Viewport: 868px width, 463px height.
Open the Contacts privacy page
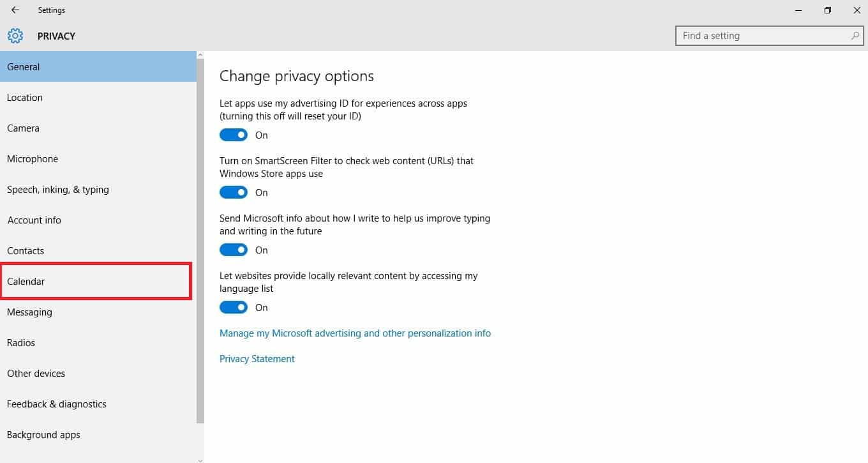pyautogui.click(x=26, y=250)
